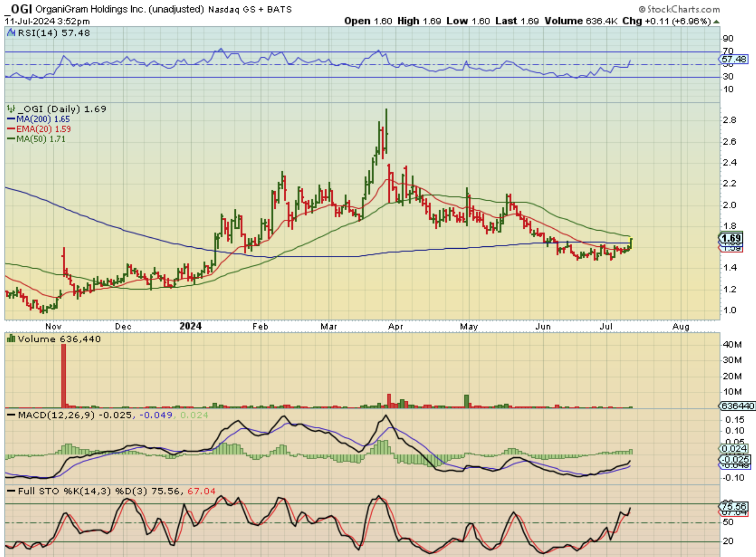This screenshot has width=756, height=557.
Task: Click the Jul month label on axis
Action: pyautogui.click(x=606, y=326)
